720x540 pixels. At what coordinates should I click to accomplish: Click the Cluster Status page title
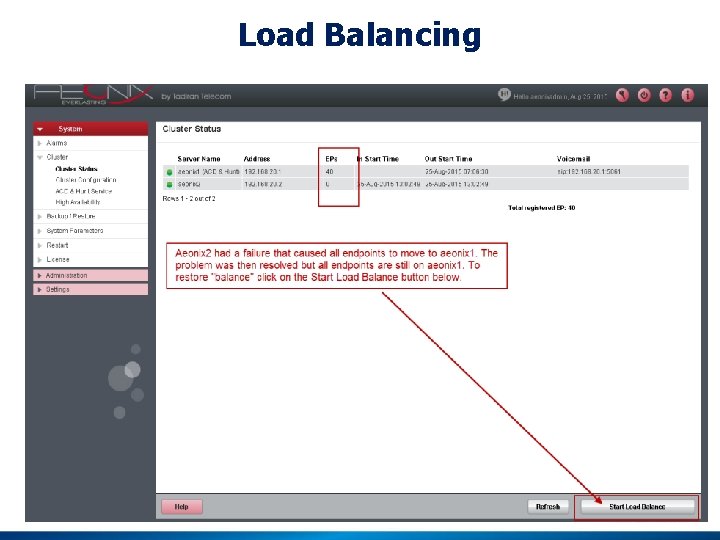pyautogui.click(x=191, y=129)
